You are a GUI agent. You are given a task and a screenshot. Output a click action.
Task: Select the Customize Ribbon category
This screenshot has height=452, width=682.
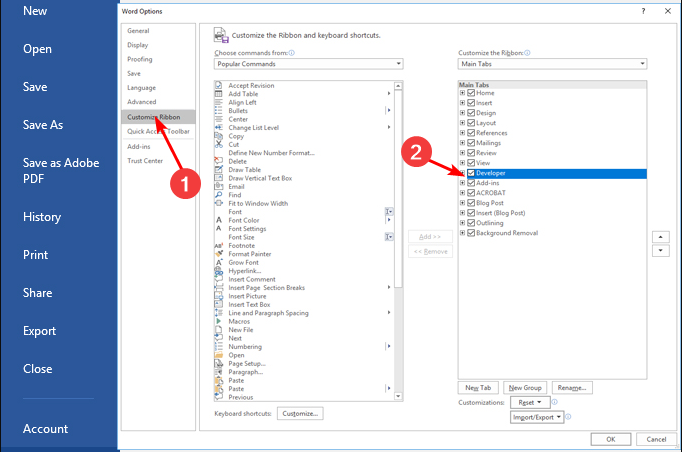158,117
